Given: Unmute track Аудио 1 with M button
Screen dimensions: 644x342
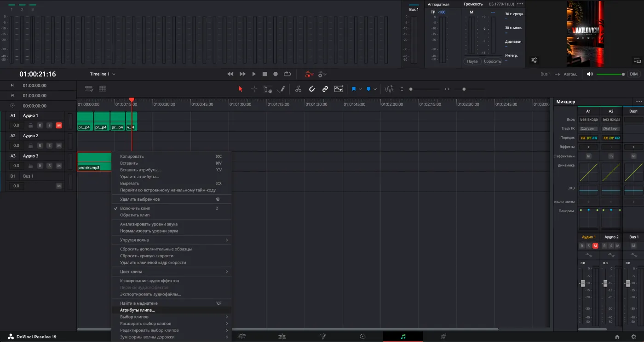Looking at the screenshot, I should (x=58, y=125).
